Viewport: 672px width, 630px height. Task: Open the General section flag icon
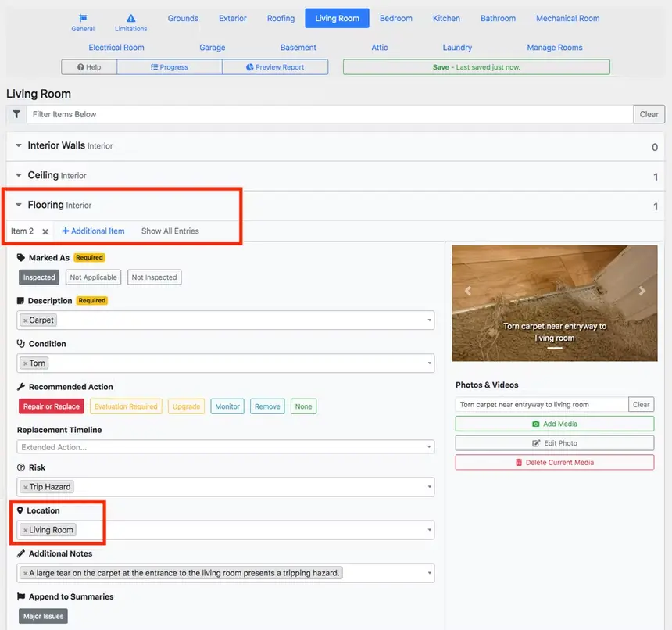click(83, 18)
